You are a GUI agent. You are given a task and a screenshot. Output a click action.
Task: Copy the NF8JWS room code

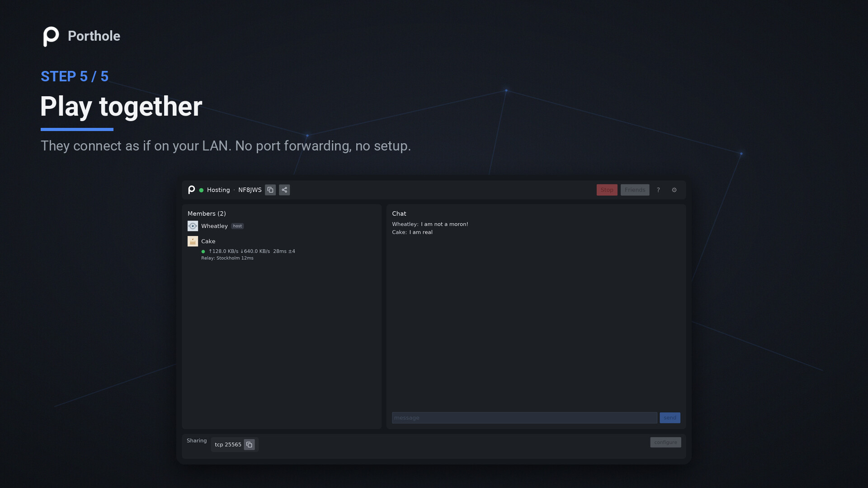(x=270, y=190)
